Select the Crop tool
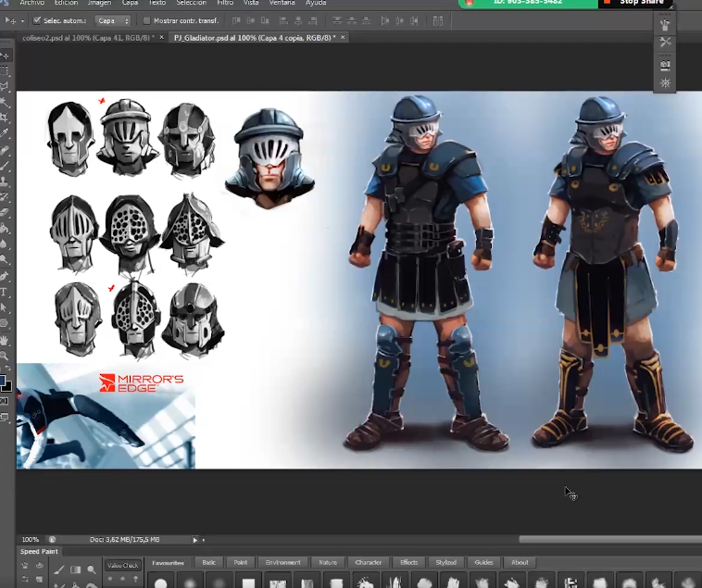 click(5, 118)
